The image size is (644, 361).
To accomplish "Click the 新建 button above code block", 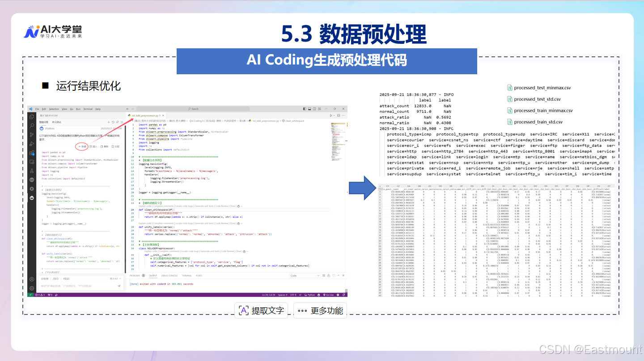I will (x=82, y=147).
